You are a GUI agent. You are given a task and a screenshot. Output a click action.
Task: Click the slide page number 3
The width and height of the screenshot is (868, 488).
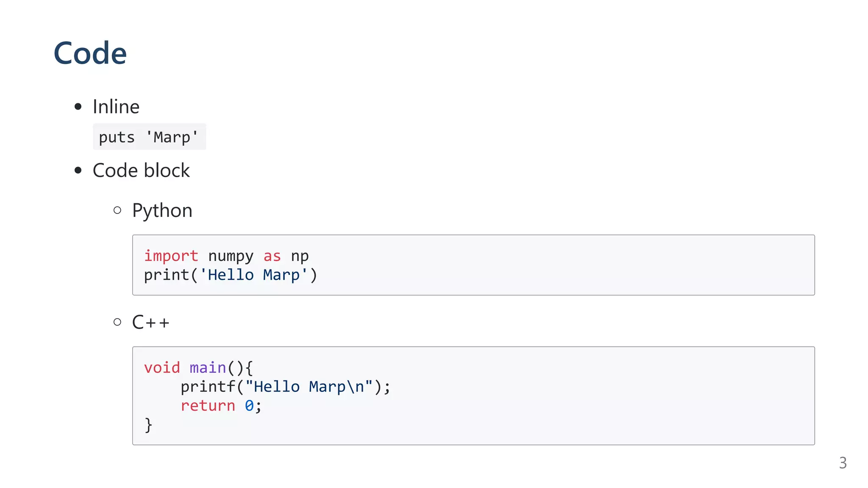click(843, 463)
